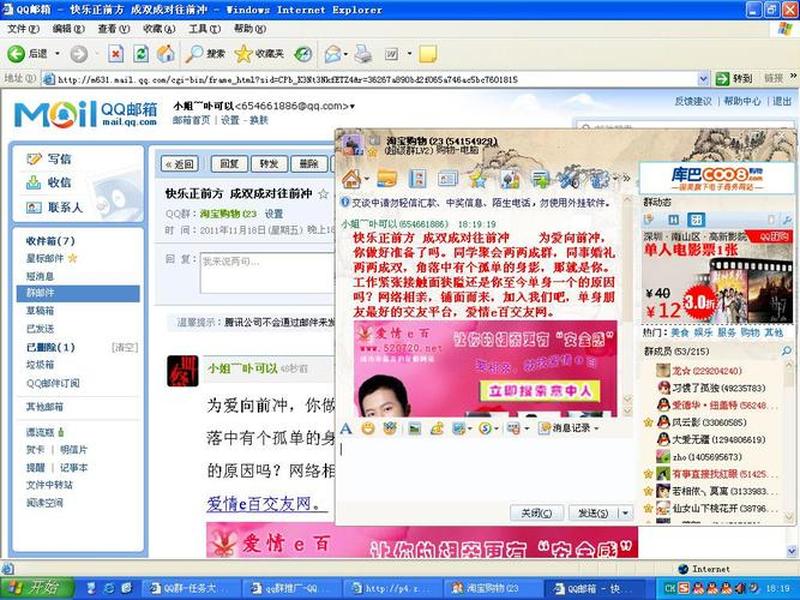Click the 回复 reply button
This screenshot has height=600, width=800.
pos(229,164)
